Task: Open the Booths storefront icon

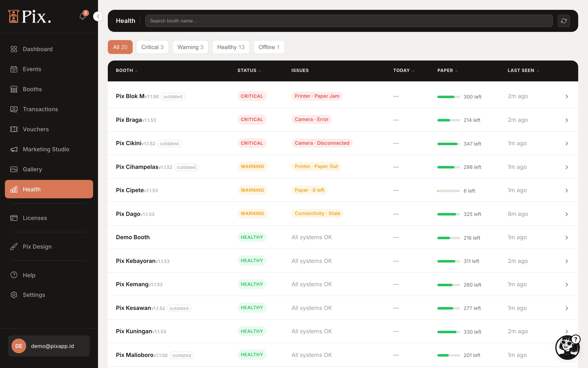Action: (14, 89)
